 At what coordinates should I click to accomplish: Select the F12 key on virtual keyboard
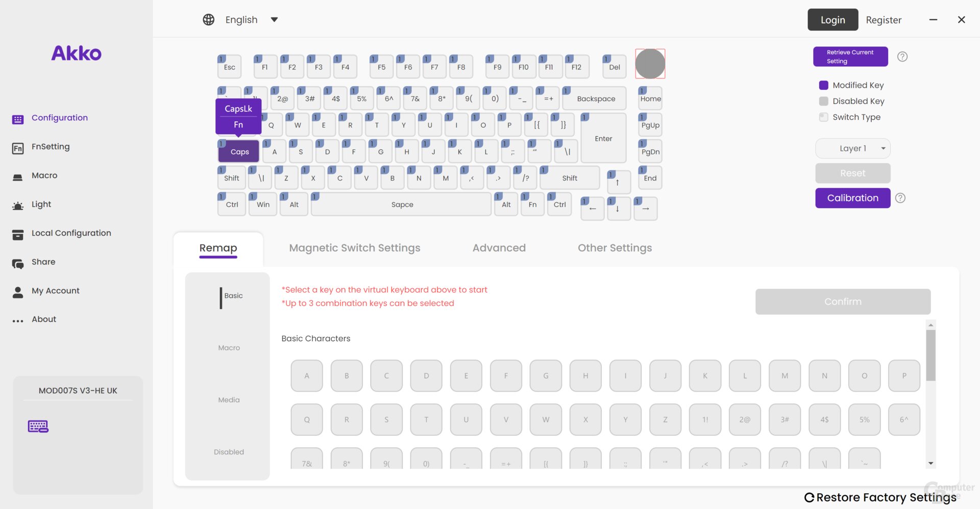pyautogui.click(x=576, y=67)
